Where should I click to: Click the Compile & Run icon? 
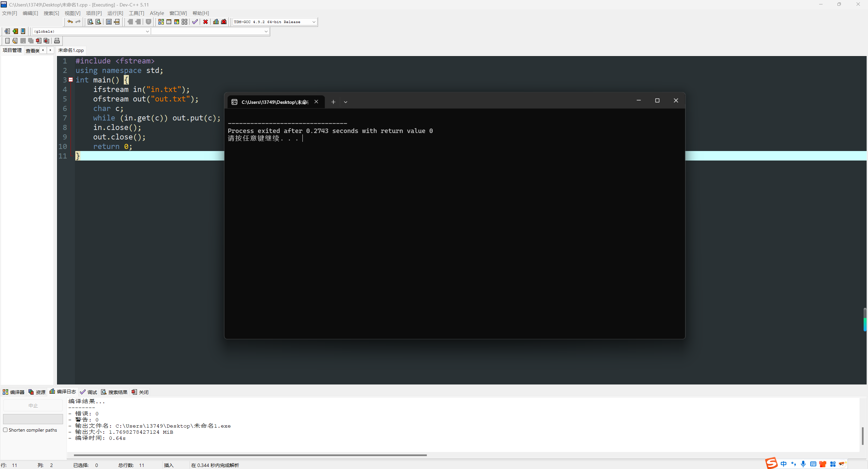tap(177, 22)
